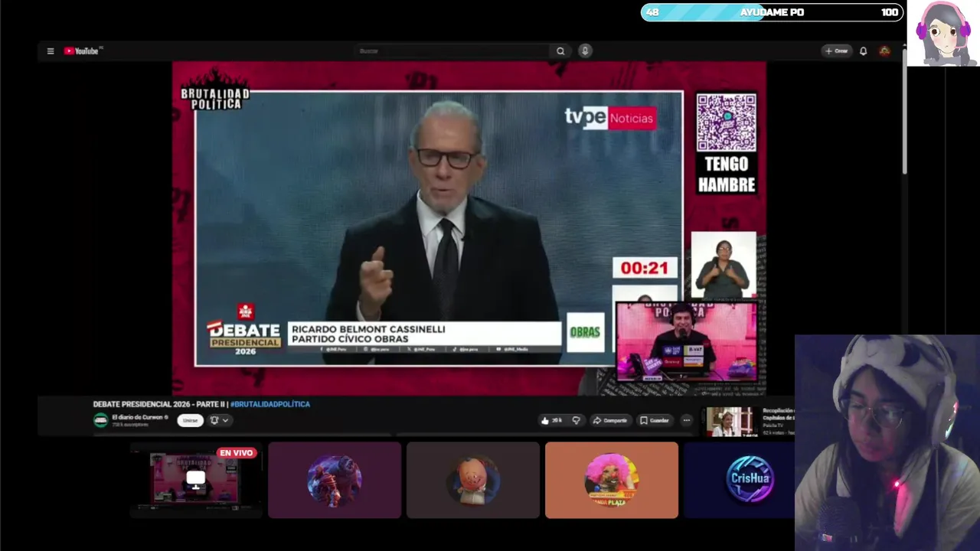Screen dimensions: 980x551
Task: Start voice search with microphone icon
Action: [585, 51]
